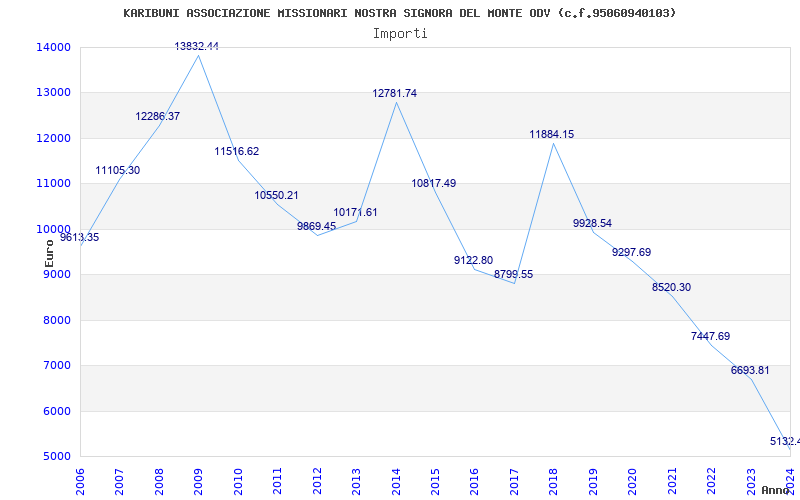Image resolution: width=800 pixels, height=500 pixels.
Task: Click the 9297.69 data label
Action: pyautogui.click(x=632, y=252)
